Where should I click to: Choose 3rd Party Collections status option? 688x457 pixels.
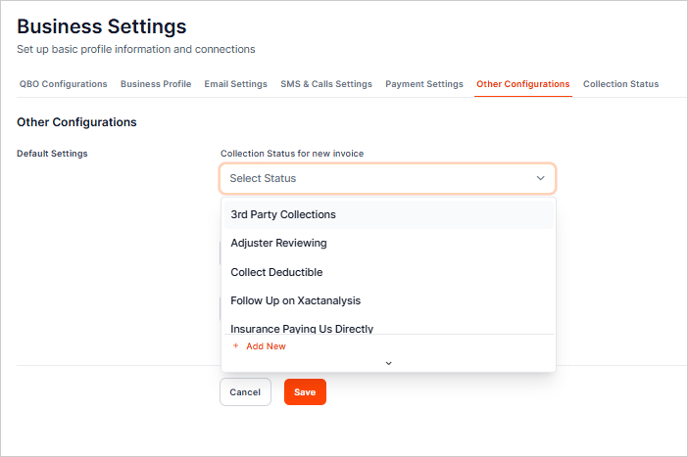(283, 214)
